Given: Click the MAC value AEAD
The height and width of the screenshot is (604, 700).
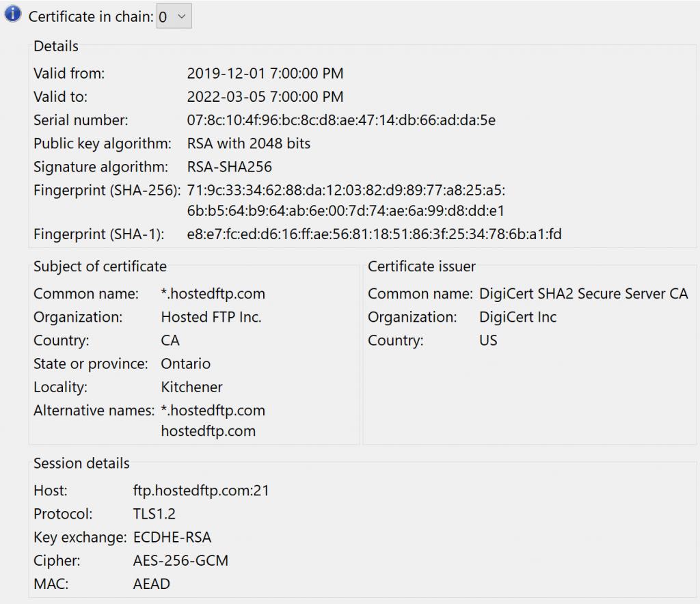Looking at the screenshot, I should pyautogui.click(x=152, y=584).
